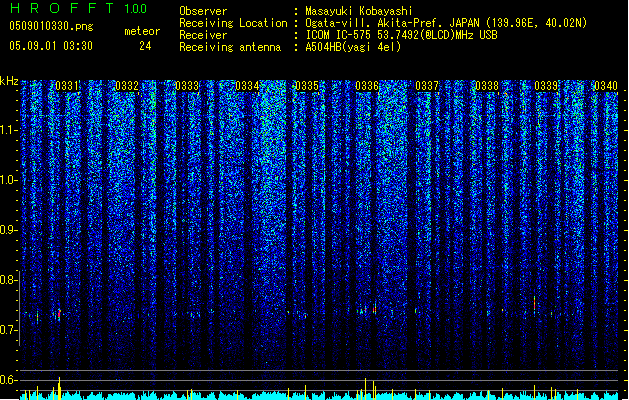Click the 0338 time marker
Screen dimensions: 629x400
pos(487,86)
